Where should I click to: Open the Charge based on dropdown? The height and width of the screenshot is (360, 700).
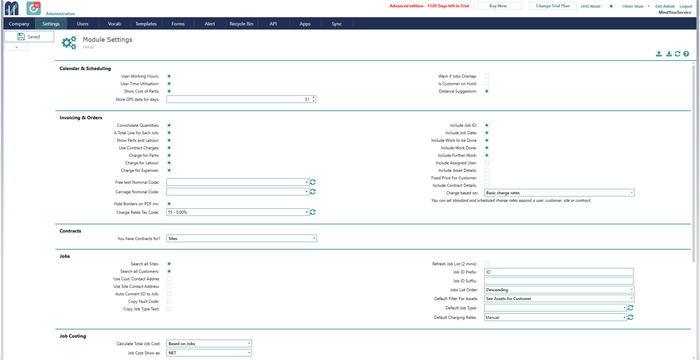pos(559,193)
